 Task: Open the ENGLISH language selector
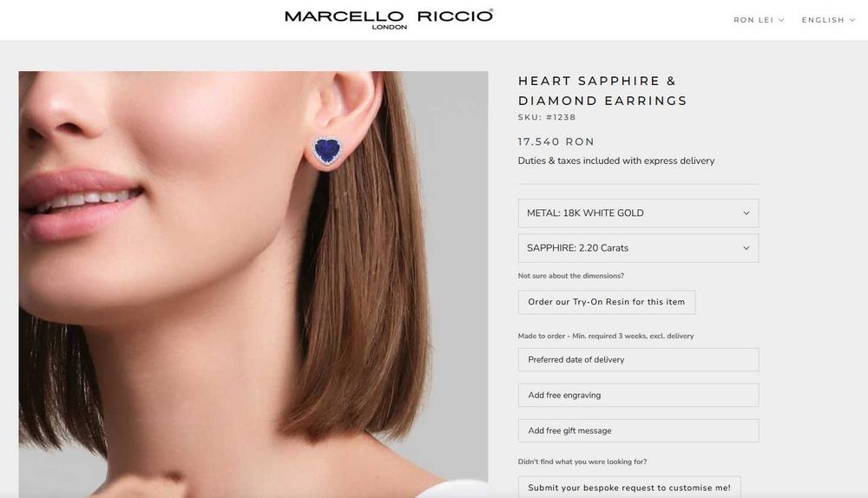[x=828, y=20]
